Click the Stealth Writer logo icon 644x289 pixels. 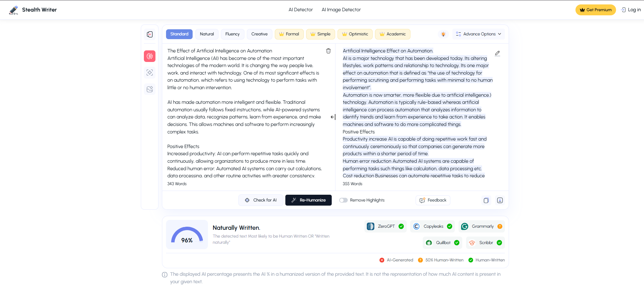[x=14, y=10]
